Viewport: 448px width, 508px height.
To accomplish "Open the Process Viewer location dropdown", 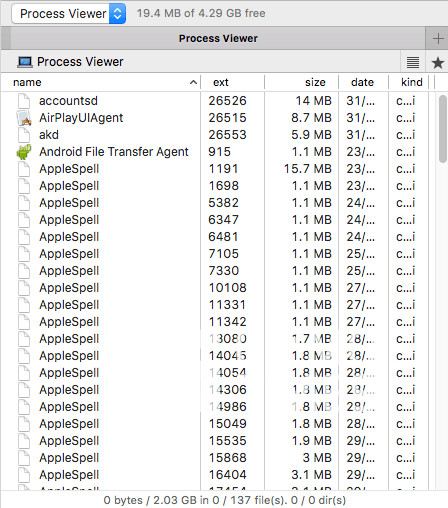I will 69,14.
